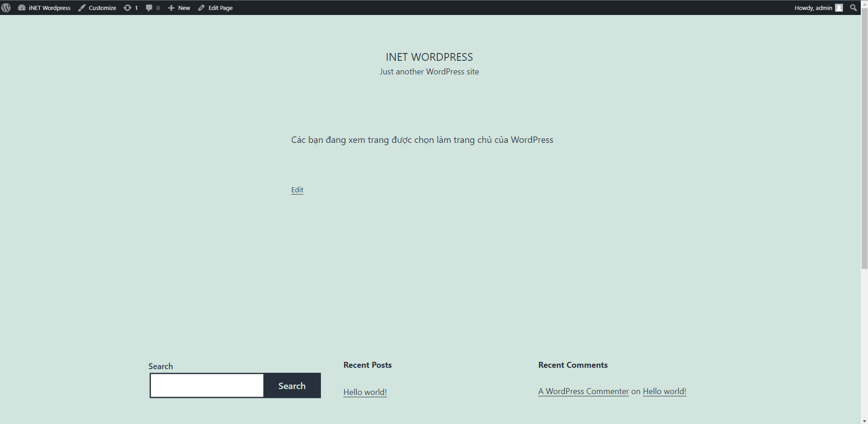Image resolution: width=868 pixels, height=424 pixels.
Task: Open the WordPress logo menu
Action: pyautogui.click(x=6, y=8)
